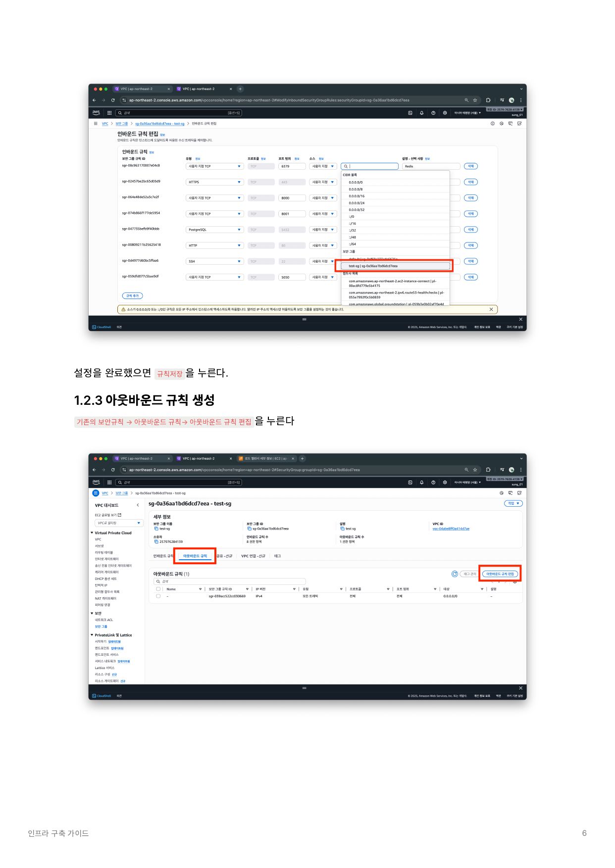
Task: Copy the security group ID sg-0a36aa1bd6dcd7eea
Action: coord(249,529)
